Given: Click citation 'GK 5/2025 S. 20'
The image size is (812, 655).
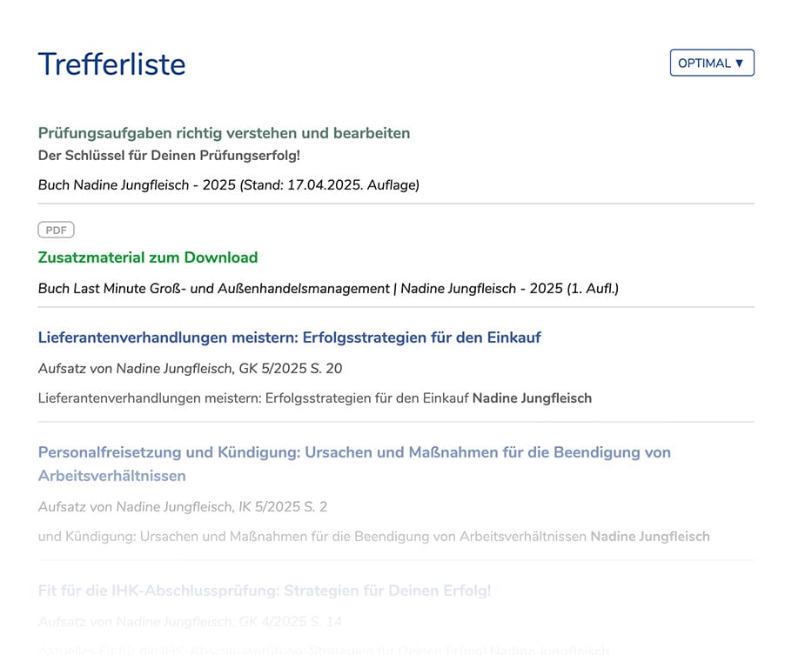Looking at the screenshot, I should tap(290, 369).
